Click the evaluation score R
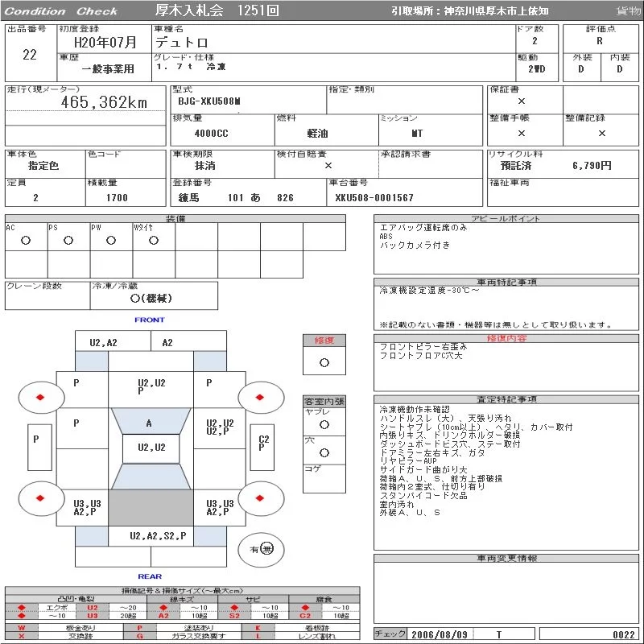644x644 pixels. pos(600,41)
